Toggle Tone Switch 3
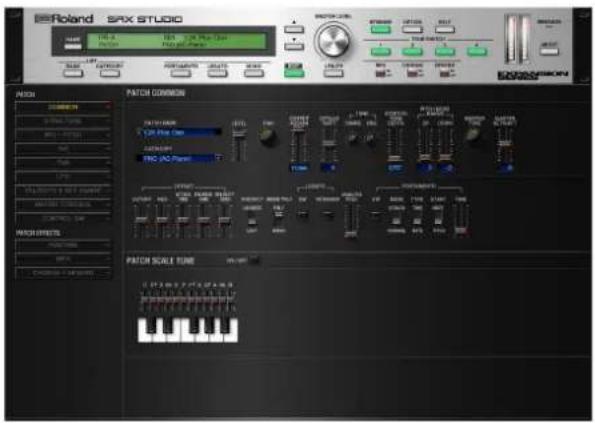Image resolution: width=595 pixels, height=423 pixels. [445, 51]
